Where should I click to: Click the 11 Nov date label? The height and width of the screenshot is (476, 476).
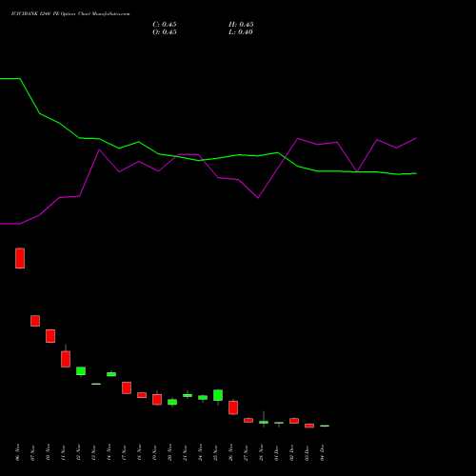point(63,452)
